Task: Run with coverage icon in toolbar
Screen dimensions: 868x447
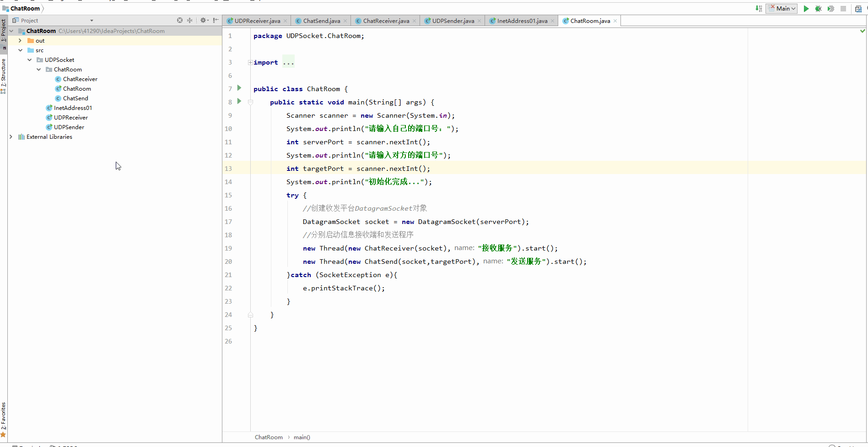Action: pos(831,9)
